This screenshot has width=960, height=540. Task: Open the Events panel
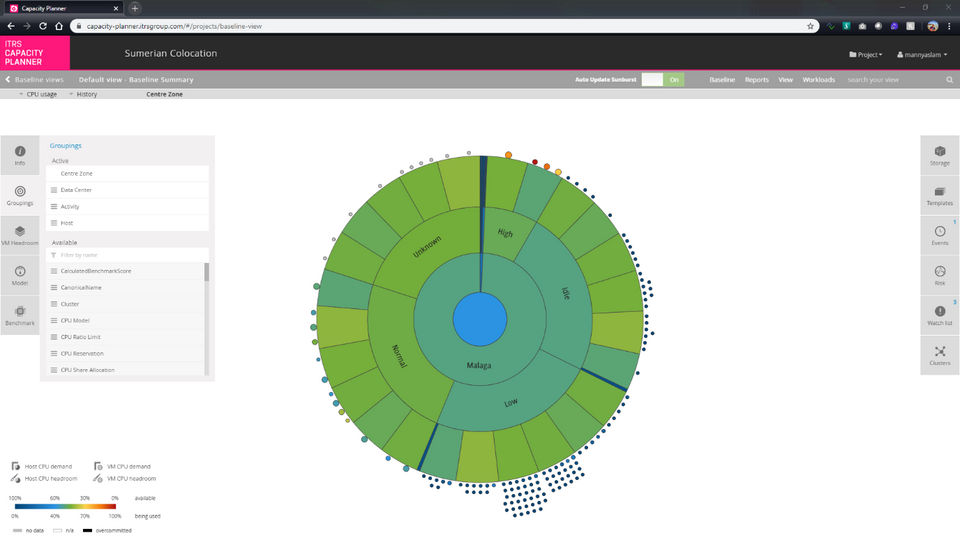point(940,235)
